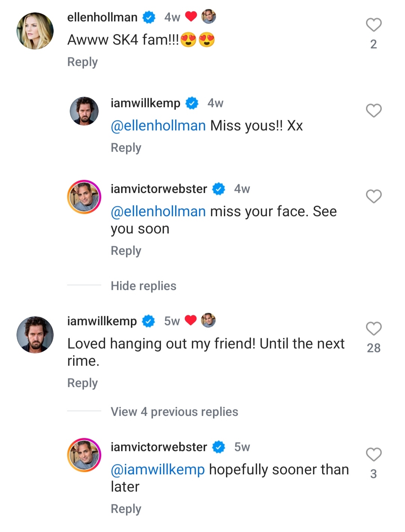The image size is (405, 532).
Task: Open iamwillkemp's avatar on Miss yous reply
Action: 84,111
